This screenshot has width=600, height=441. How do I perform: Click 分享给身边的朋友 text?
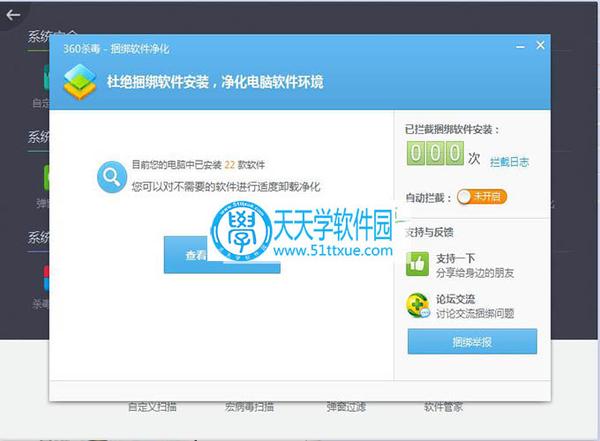tap(475, 273)
